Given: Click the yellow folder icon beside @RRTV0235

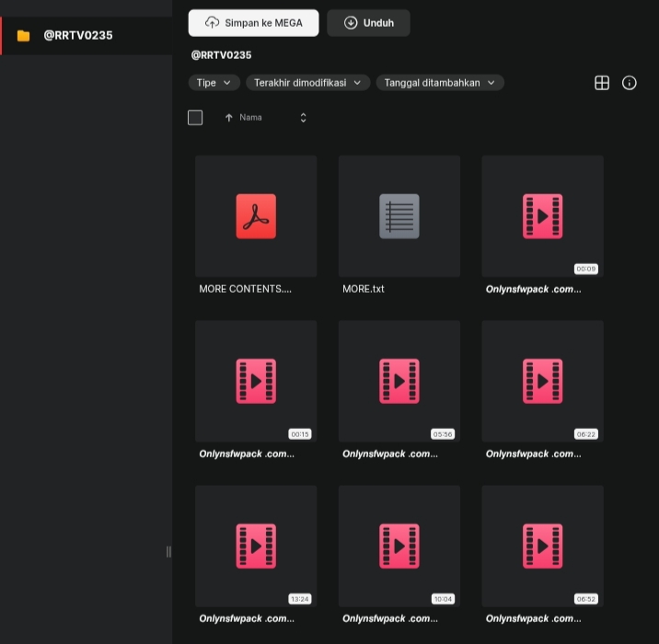Looking at the screenshot, I should 24,36.
